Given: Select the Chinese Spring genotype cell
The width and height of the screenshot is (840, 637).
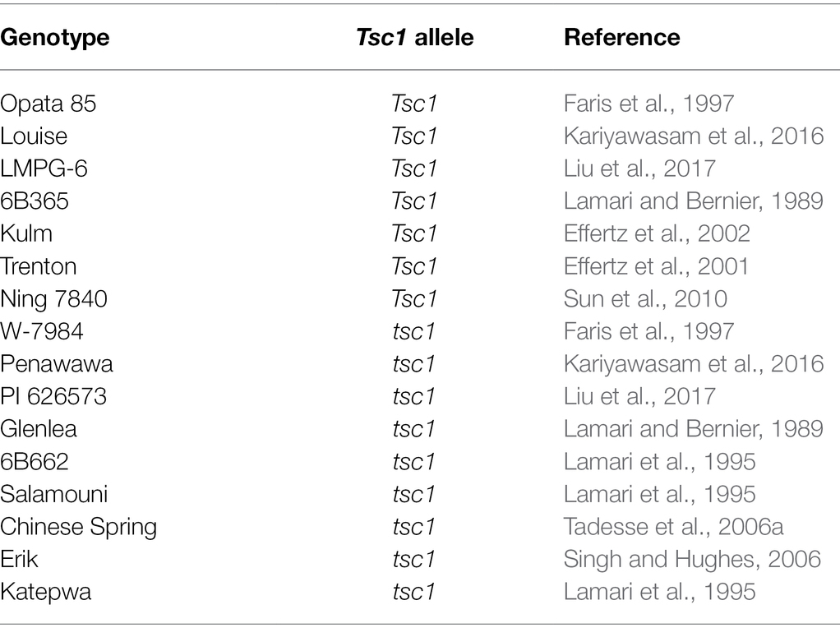Looking at the screenshot, I should (78, 527).
